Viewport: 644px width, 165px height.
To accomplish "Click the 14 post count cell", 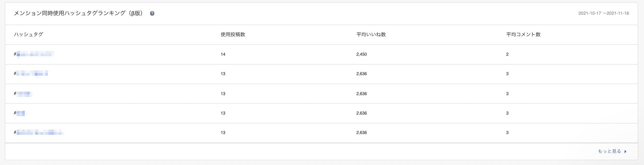I will tap(223, 54).
